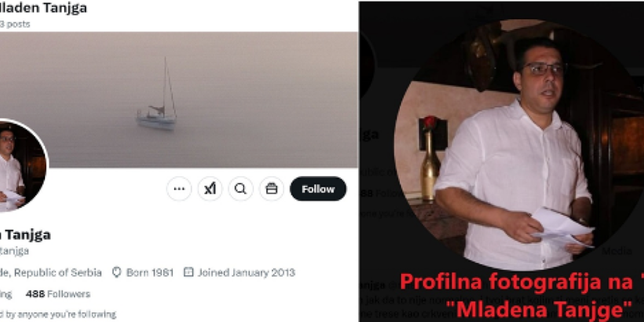Click the balloon icon beside Born 1981

[116, 273]
